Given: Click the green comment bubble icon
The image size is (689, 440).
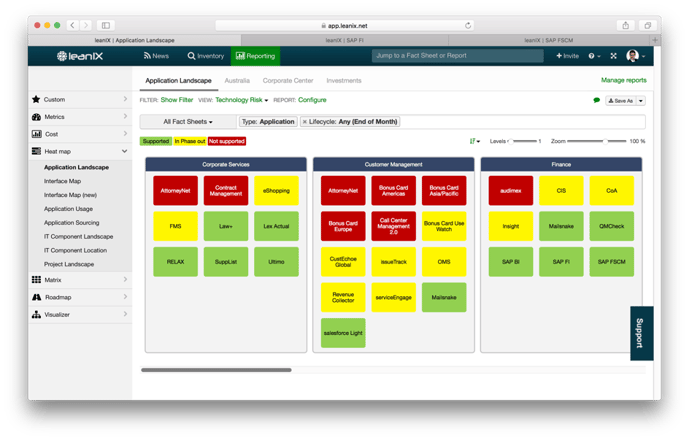Looking at the screenshot, I should point(596,100).
